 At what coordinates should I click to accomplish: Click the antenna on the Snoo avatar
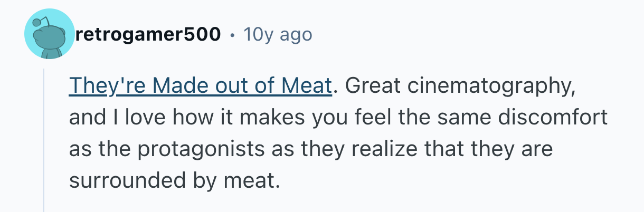(36, 22)
